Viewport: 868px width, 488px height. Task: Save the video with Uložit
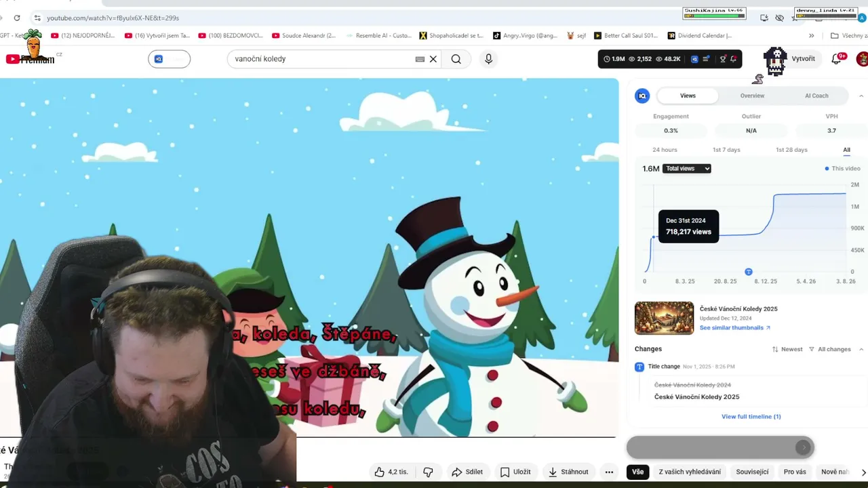(x=515, y=472)
